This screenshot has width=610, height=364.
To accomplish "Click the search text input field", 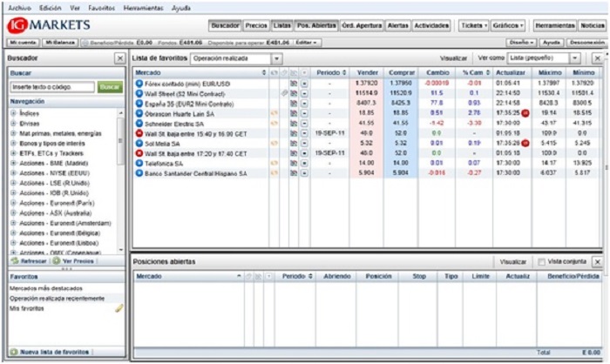I will [x=52, y=87].
